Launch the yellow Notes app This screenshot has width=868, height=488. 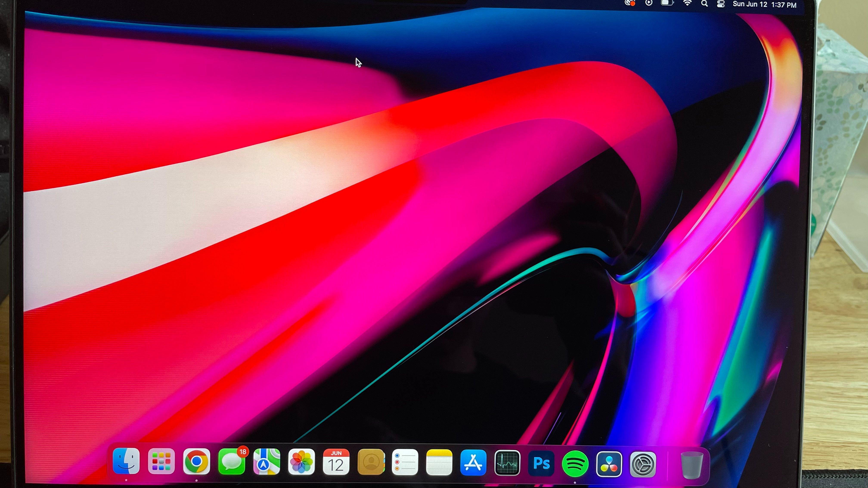[439, 463]
